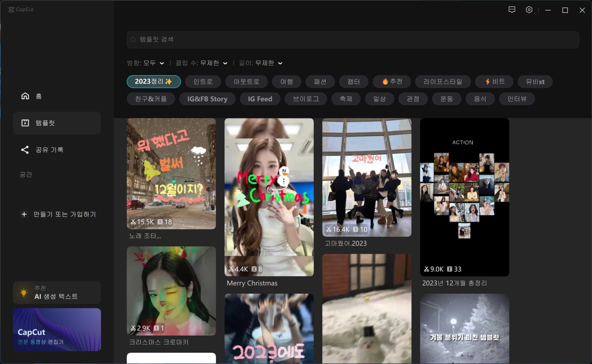
Task: Switch to the 인트로 category tab
Action: point(203,81)
